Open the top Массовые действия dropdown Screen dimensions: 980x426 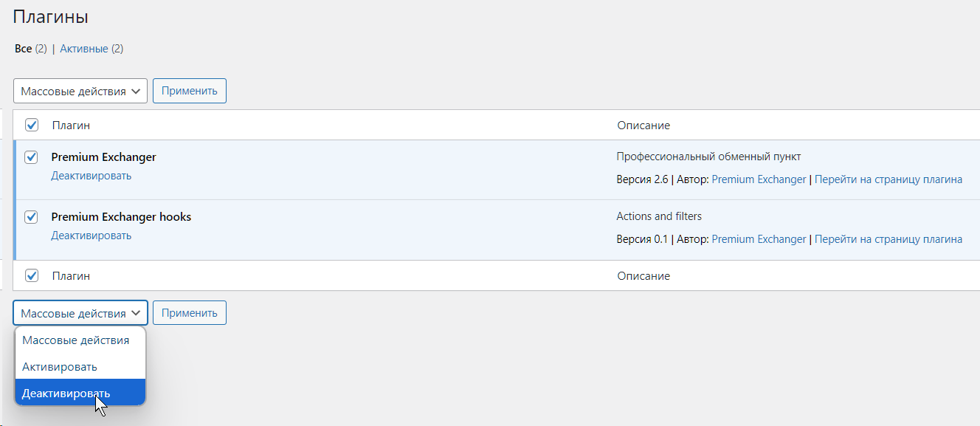80,92
